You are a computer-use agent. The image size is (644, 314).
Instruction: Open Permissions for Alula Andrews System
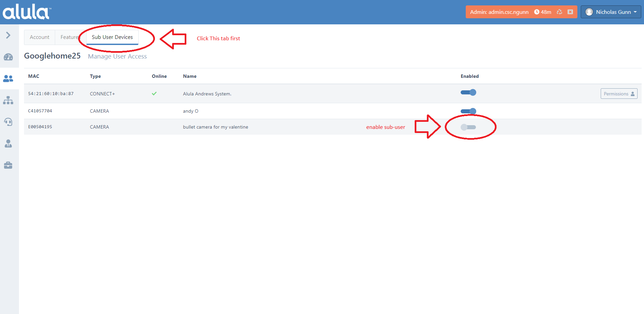point(619,93)
